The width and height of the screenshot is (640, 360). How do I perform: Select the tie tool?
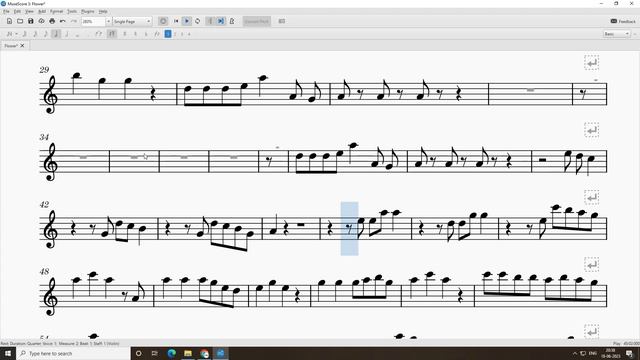click(98, 34)
